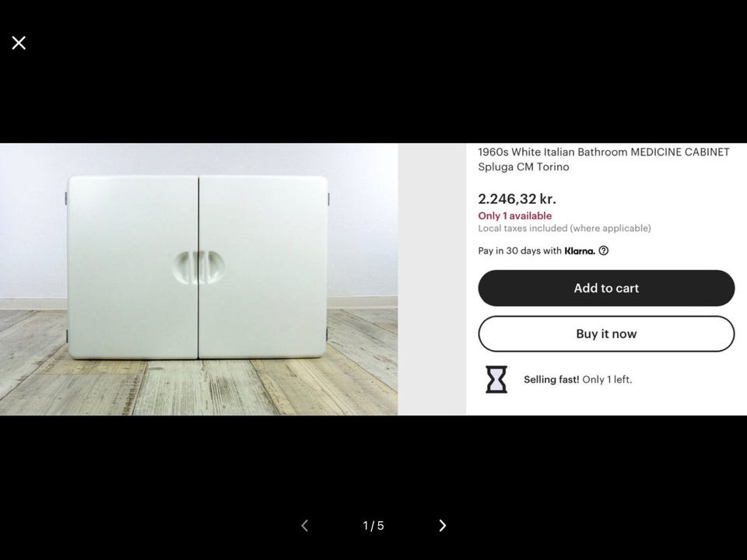Click the Klarna logo text

[x=580, y=251]
